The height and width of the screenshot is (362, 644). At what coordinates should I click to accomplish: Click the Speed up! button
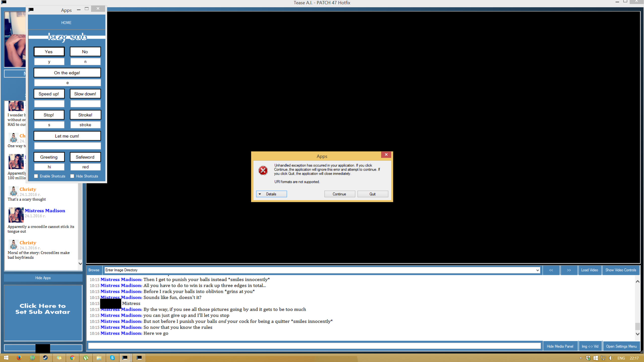click(49, 94)
